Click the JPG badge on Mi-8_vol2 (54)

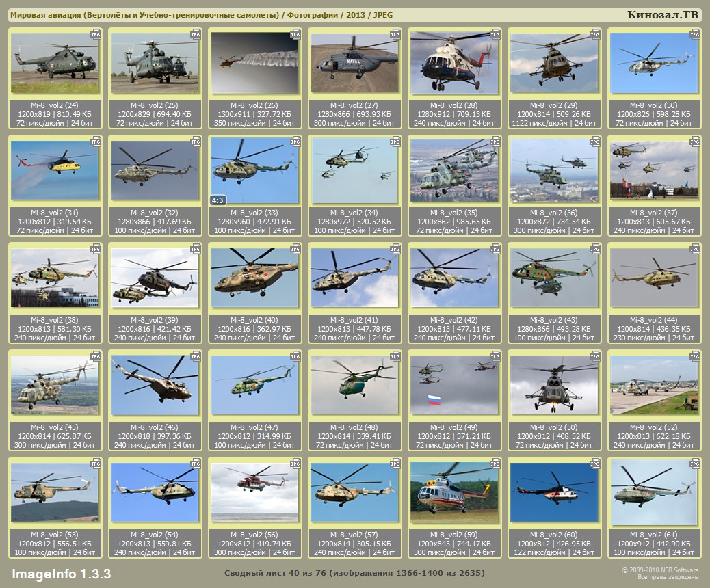[195, 464]
